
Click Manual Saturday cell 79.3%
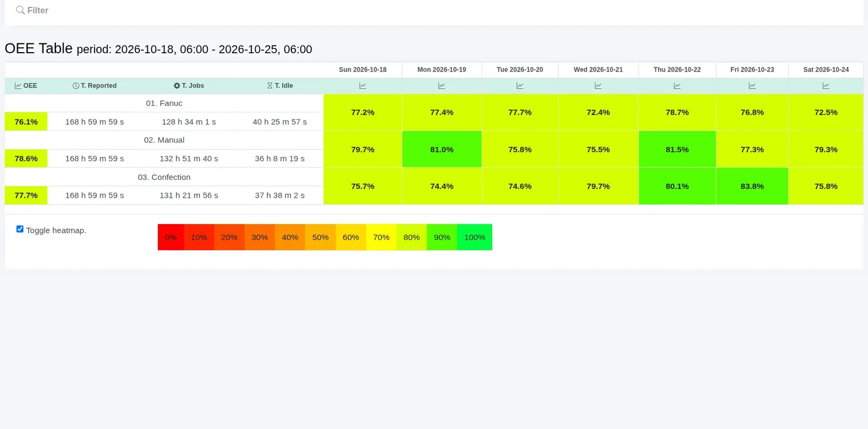[x=826, y=149]
